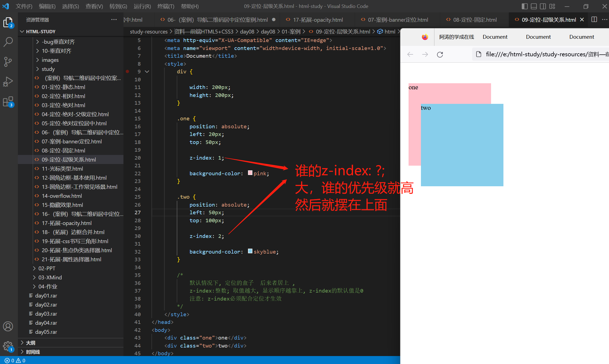Switch to 08-定位-固定.html tab
Viewport: 609px width, 364px height.
click(x=475, y=20)
